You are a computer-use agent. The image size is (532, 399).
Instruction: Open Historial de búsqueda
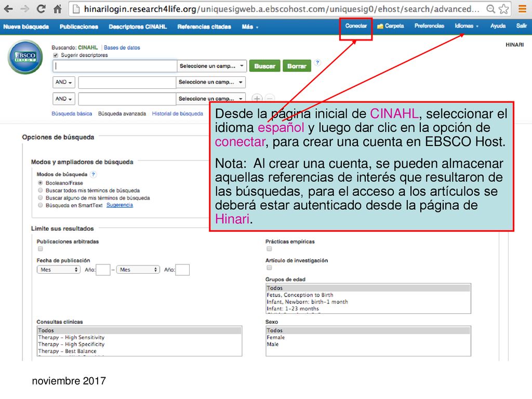(178, 114)
